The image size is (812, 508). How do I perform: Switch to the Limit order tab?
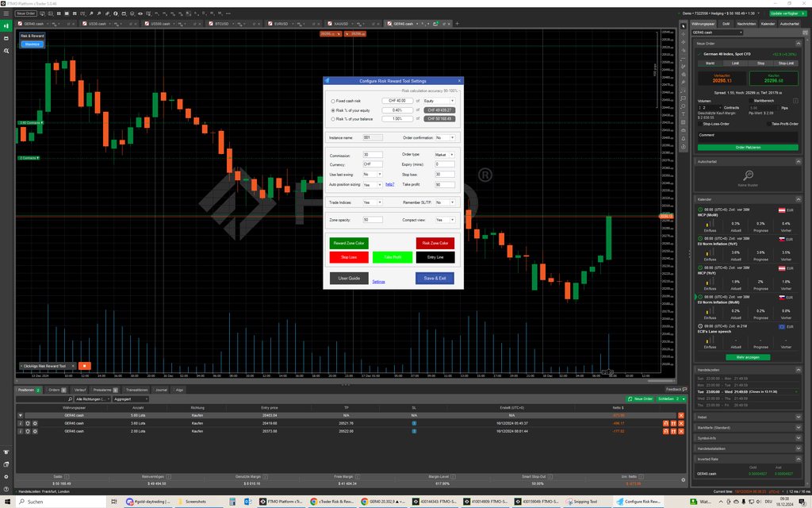click(x=735, y=63)
